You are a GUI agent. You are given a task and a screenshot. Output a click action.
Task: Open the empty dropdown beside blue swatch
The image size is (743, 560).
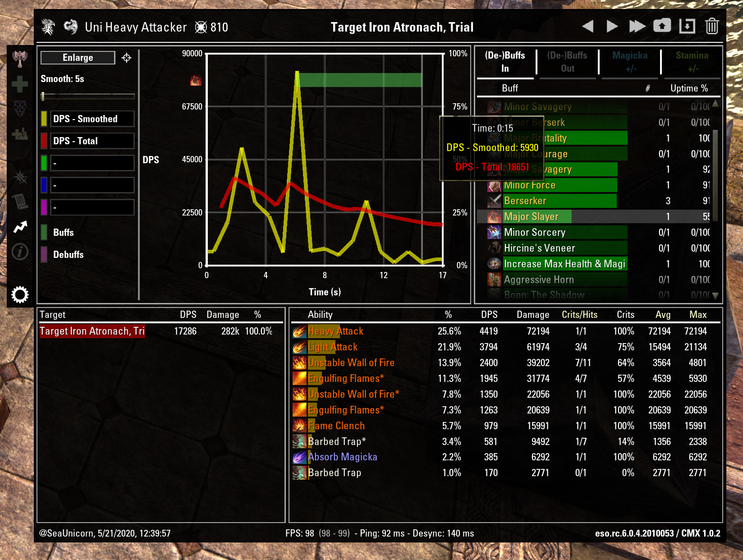pos(92,185)
